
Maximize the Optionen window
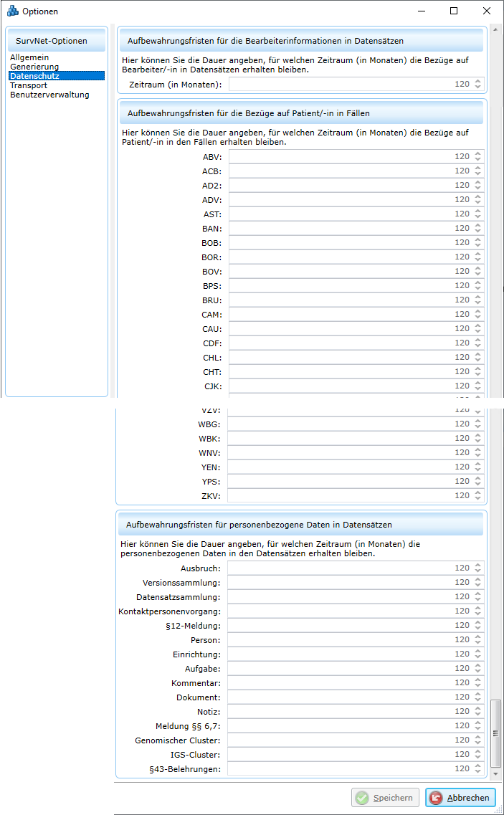[x=454, y=11]
